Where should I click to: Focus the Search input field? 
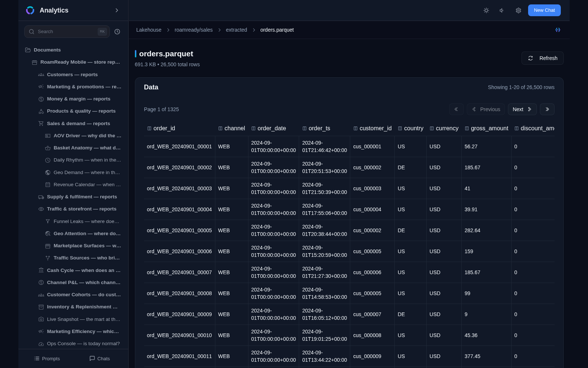pos(67,32)
